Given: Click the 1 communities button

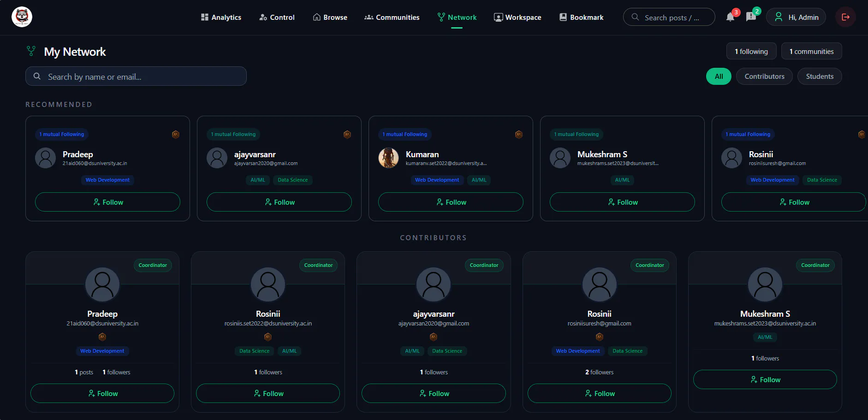Looking at the screenshot, I should click(x=811, y=51).
